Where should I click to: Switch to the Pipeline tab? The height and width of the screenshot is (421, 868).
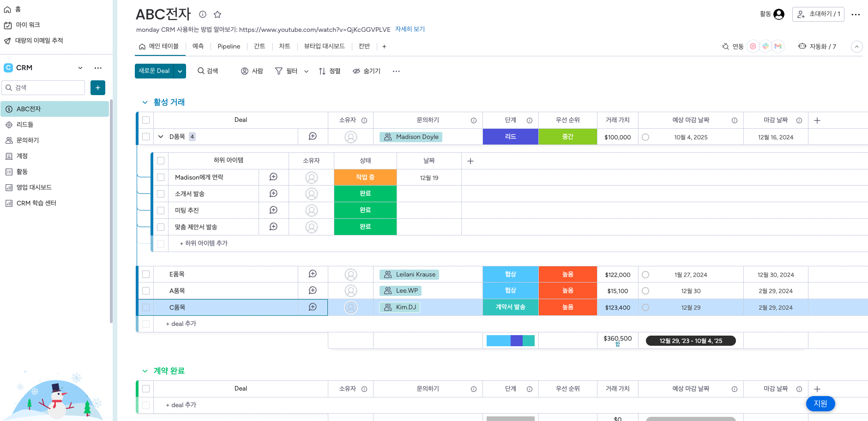coord(229,46)
